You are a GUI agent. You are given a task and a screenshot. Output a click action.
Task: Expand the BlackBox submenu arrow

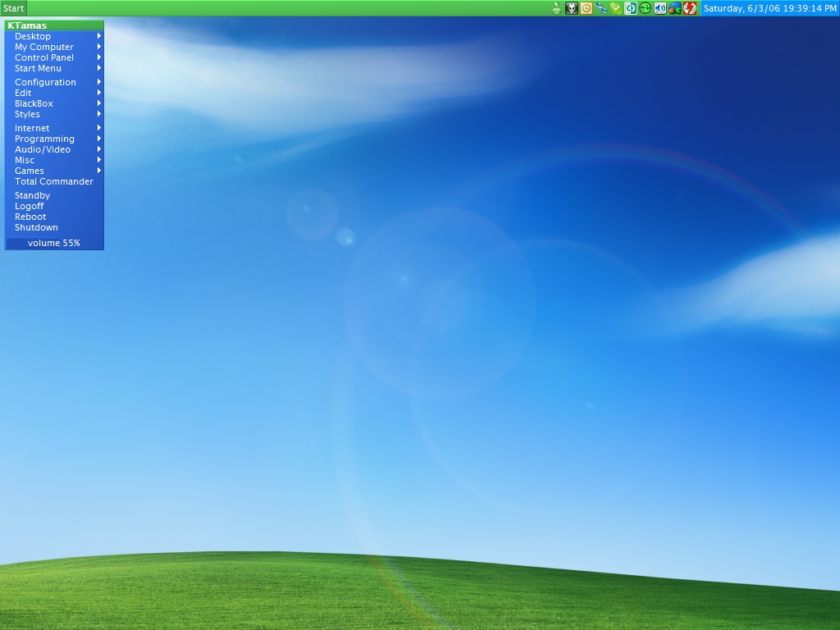click(99, 103)
